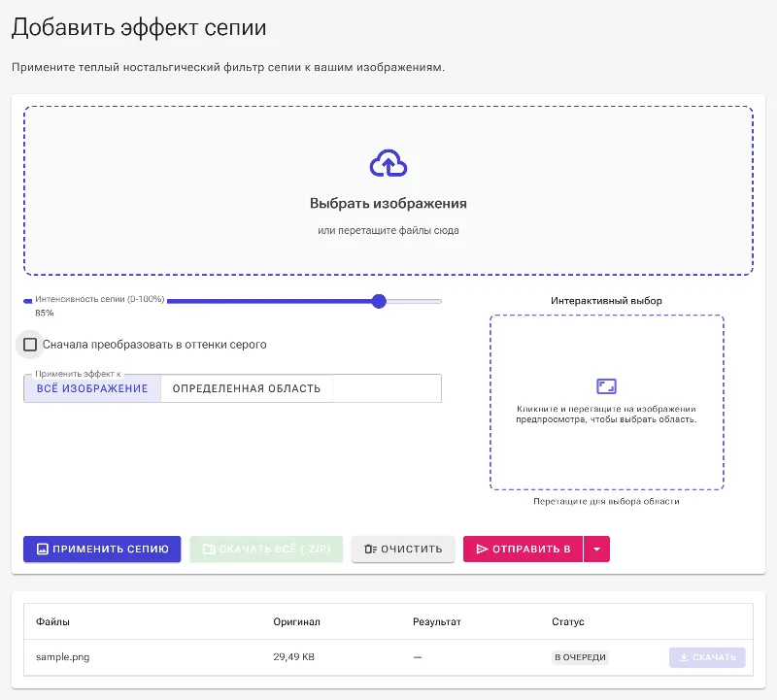Click the 'Файлы' column header
Screen dimensions: 777x700
52,621
